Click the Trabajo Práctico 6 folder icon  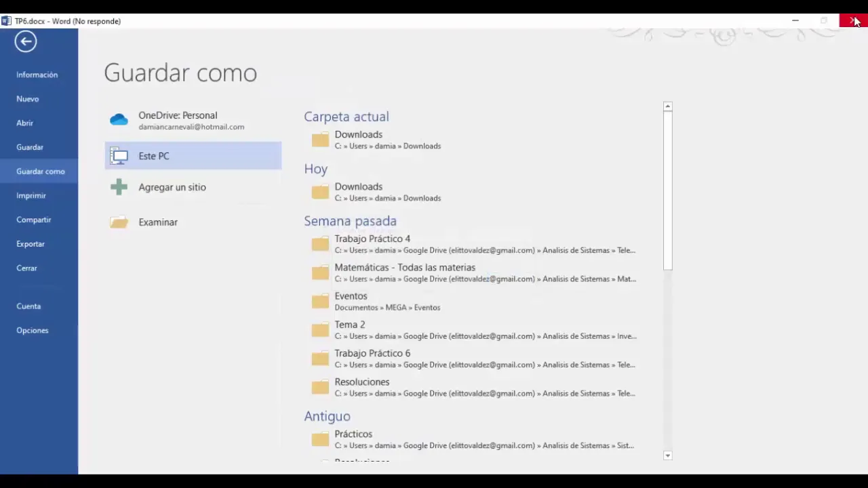(320, 359)
